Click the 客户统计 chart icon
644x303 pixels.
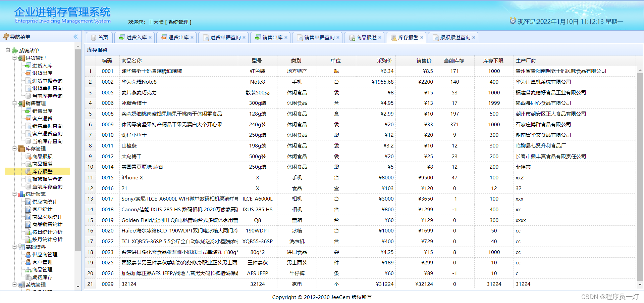28,209
